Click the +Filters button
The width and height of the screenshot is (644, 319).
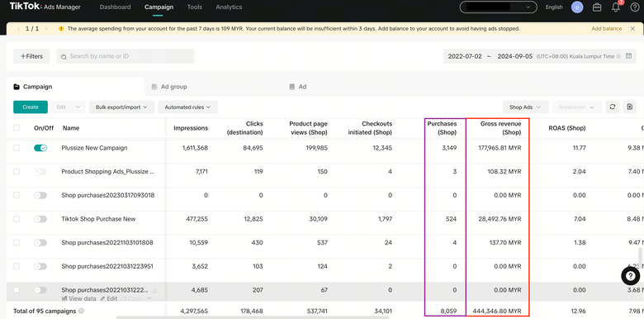(31, 56)
